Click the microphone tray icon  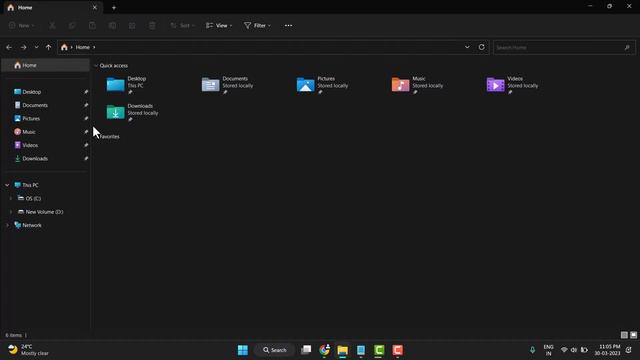[x=532, y=350]
